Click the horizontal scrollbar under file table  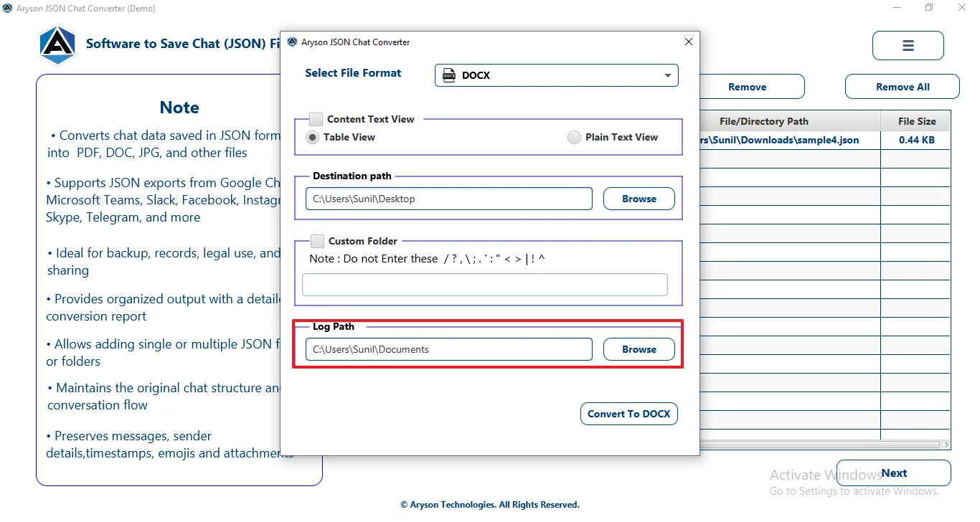pyautogui.click(x=825, y=445)
